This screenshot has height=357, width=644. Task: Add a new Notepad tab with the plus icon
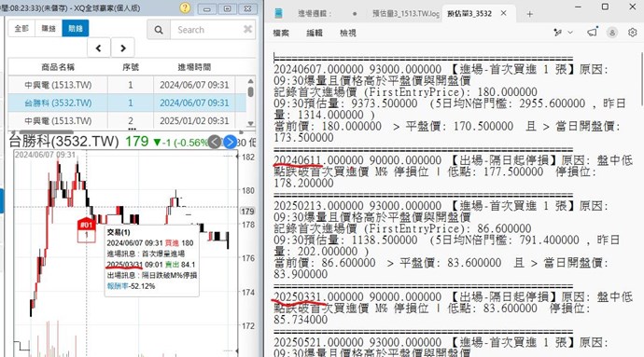(x=530, y=14)
